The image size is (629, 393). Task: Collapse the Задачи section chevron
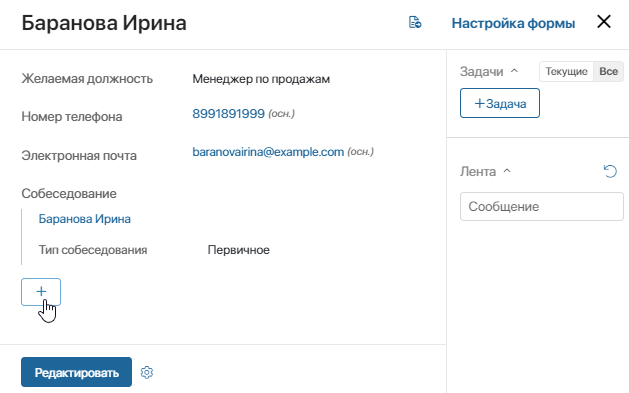click(514, 71)
